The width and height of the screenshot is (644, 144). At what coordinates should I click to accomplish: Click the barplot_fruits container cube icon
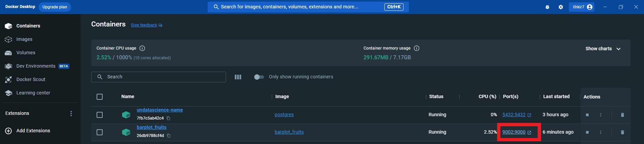pos(126,132)
